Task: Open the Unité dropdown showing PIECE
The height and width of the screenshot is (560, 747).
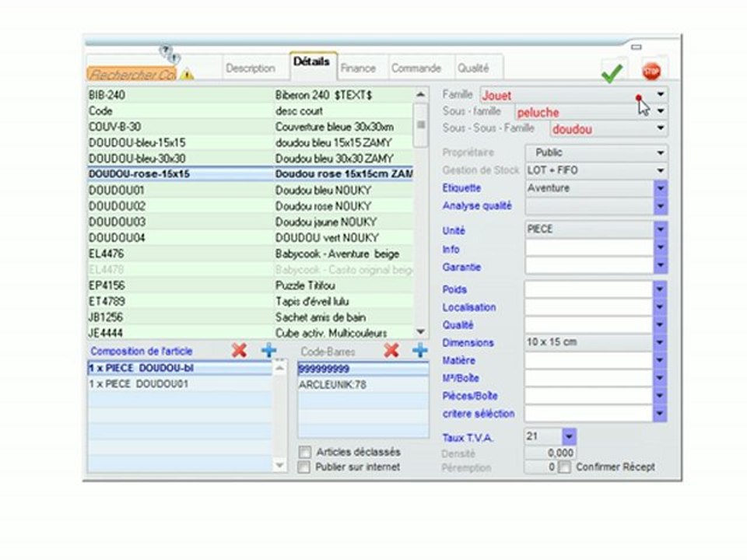Action: pos(661,229)
